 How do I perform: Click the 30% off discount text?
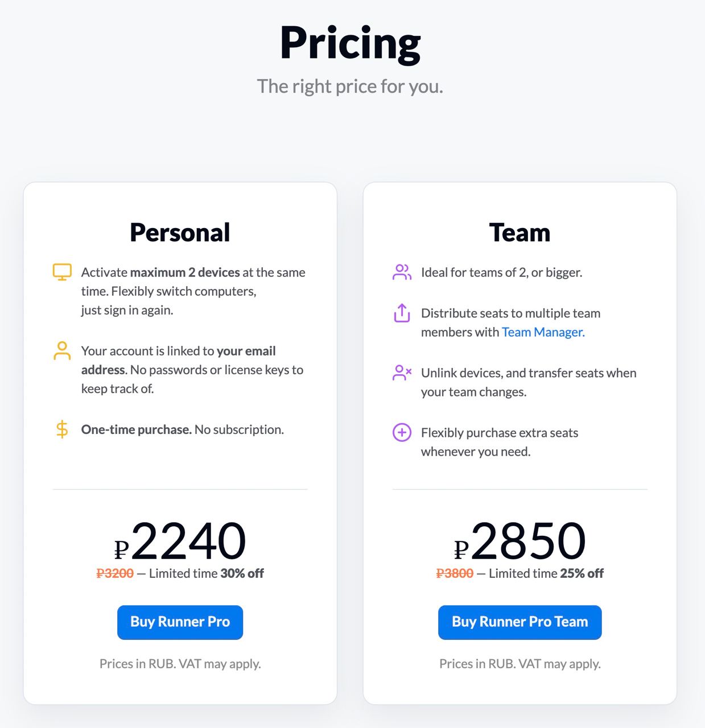(242, 573)
